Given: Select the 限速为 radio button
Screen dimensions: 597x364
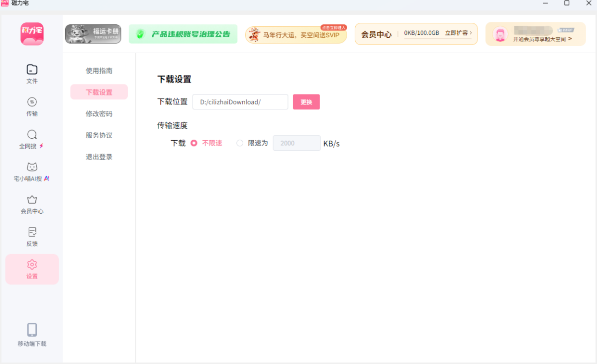Looking at the screenshot, I should [240, 143].
